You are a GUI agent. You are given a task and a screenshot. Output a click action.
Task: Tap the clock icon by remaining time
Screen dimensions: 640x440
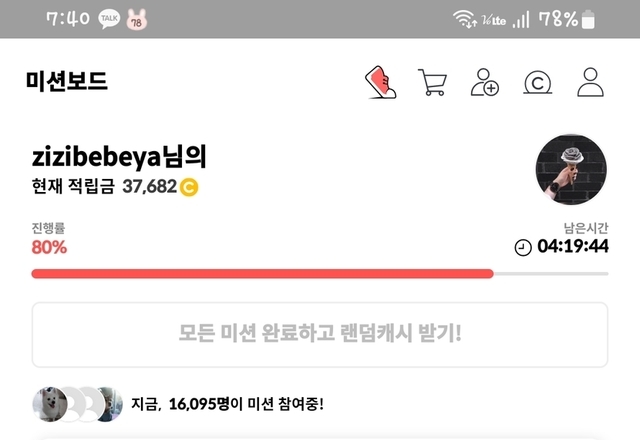point(523,247)
